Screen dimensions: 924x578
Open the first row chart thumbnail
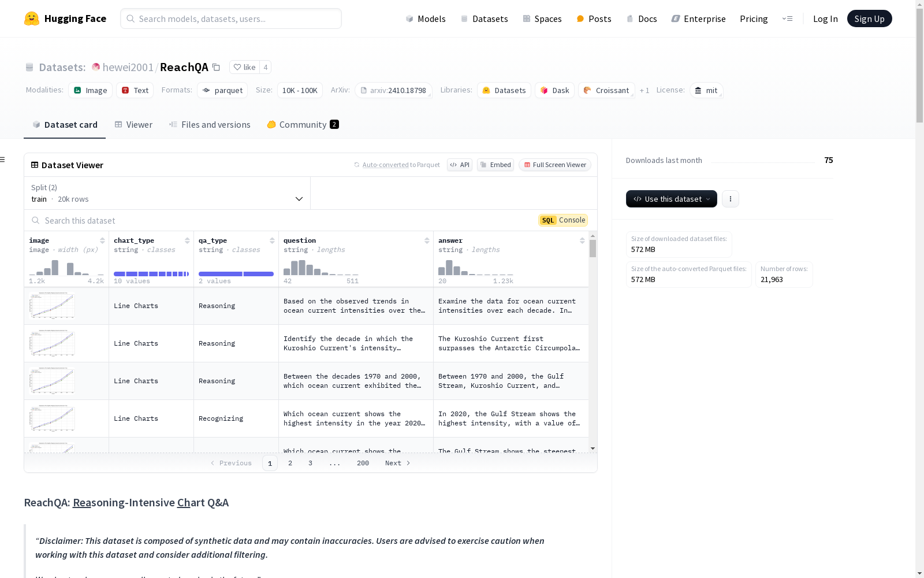click(x=52, y=306)
